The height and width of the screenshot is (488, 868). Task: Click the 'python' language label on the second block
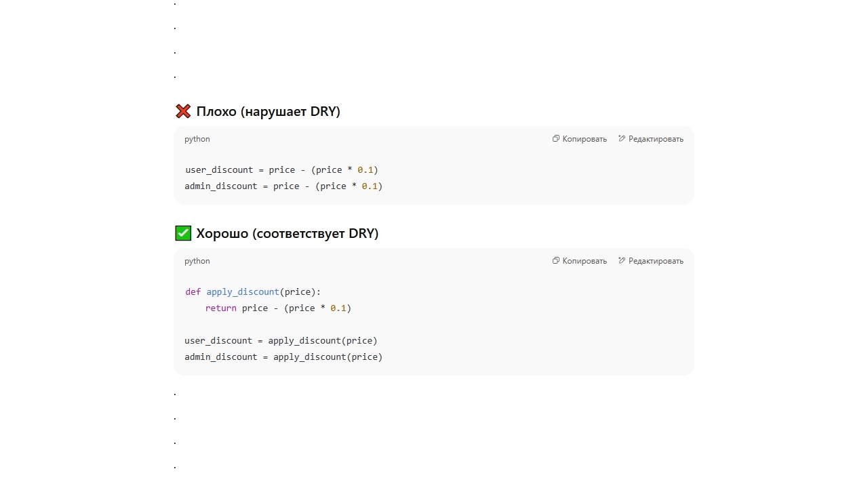pos(197,261)
